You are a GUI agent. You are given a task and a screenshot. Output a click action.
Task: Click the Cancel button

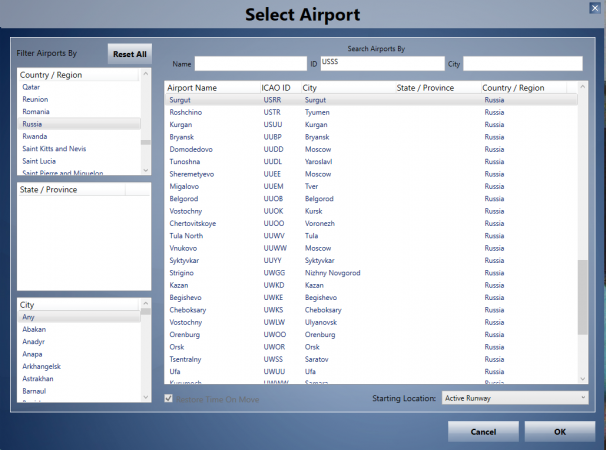(483, 431)
